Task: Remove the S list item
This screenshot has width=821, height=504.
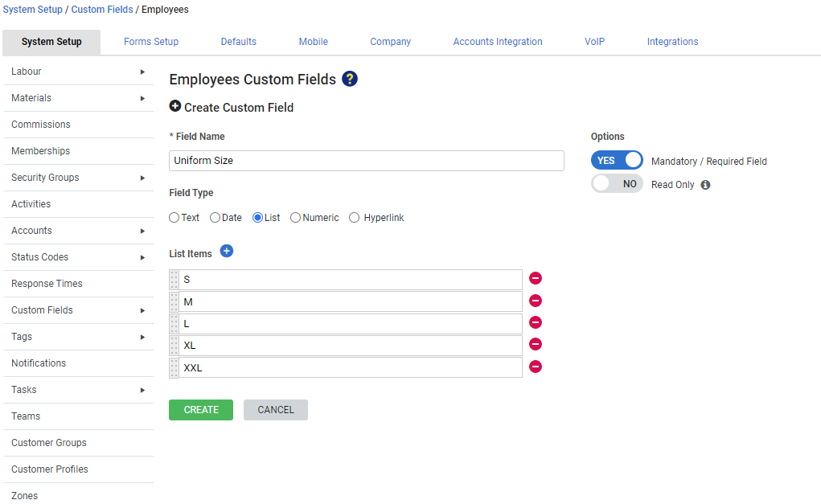Action: tap(535, 278)
